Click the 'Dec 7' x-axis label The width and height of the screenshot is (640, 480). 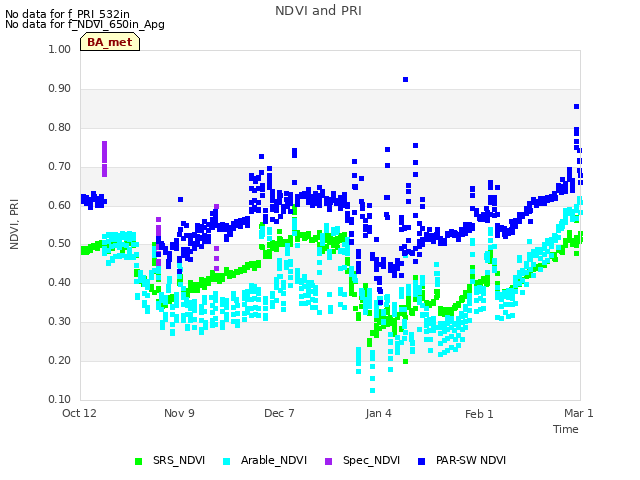(279, 413)
